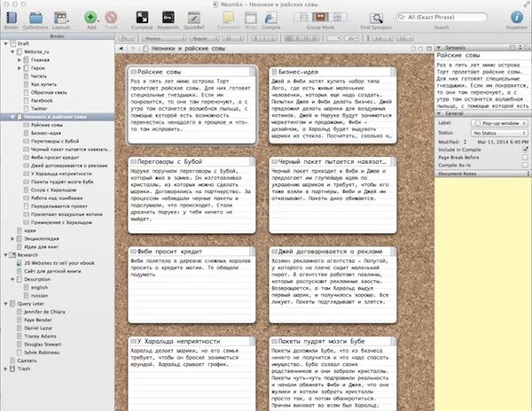Image resolution: width=532 pixels, height=411 pixels.
Task: Enter full screen with the window corner arrows
Action: (525, 4)
